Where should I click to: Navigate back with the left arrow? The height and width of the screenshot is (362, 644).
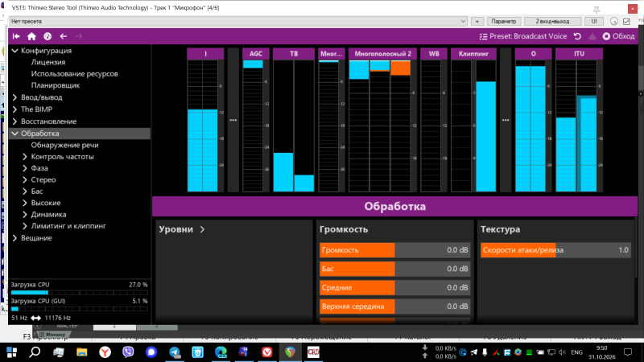pyautogui.click(x=64, y=36)
